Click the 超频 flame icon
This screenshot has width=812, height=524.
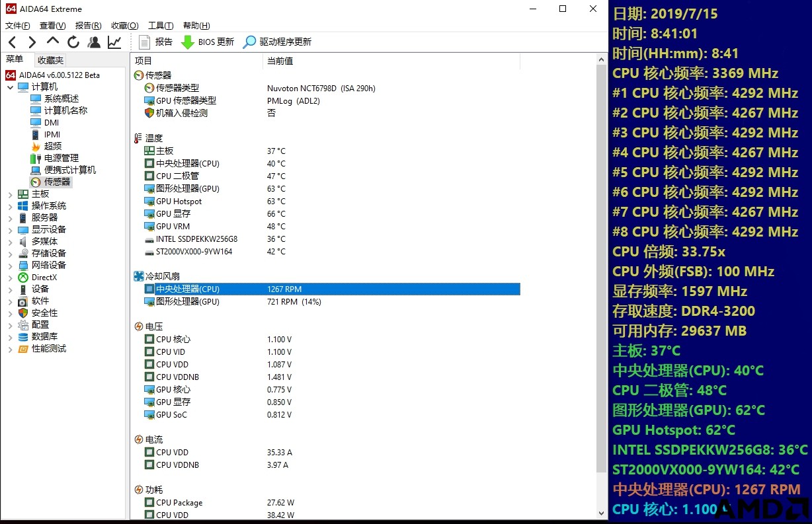click(36, 146)
